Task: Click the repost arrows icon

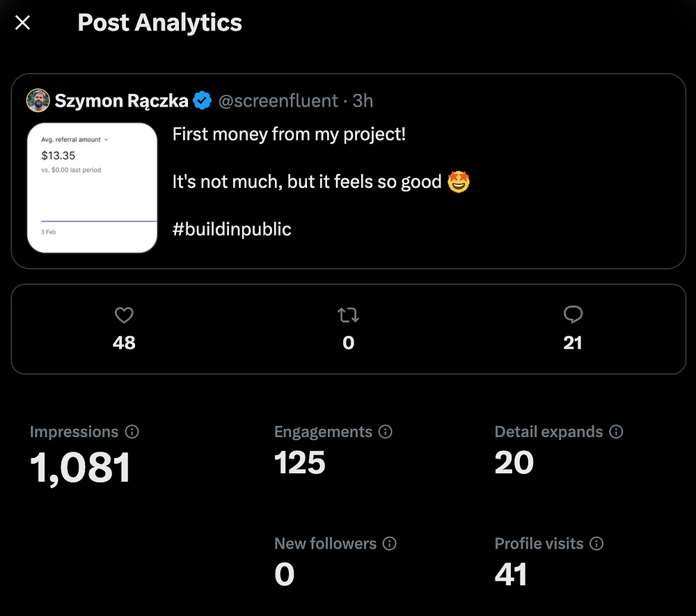Action: point(348,315)
